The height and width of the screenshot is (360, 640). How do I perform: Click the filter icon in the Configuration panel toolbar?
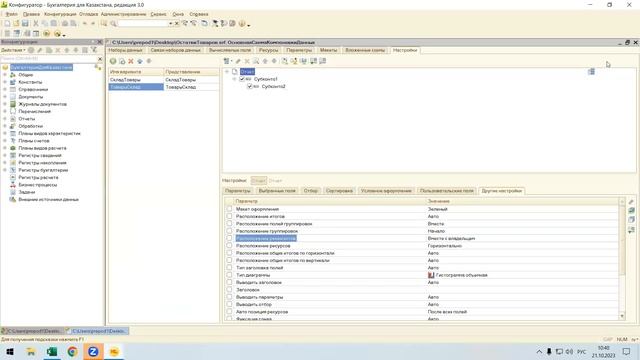pyautogui.click(x=94, y=50)
